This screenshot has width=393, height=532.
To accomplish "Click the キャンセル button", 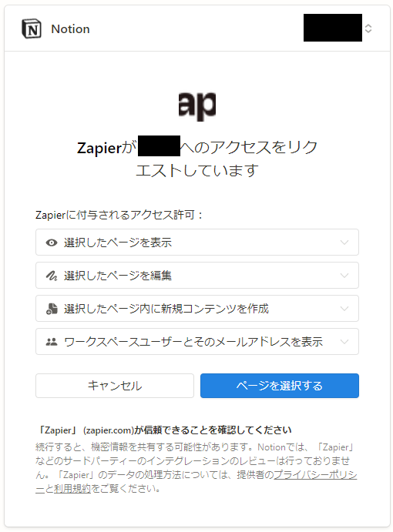I will pyautogui.click(x=115, y=386).
